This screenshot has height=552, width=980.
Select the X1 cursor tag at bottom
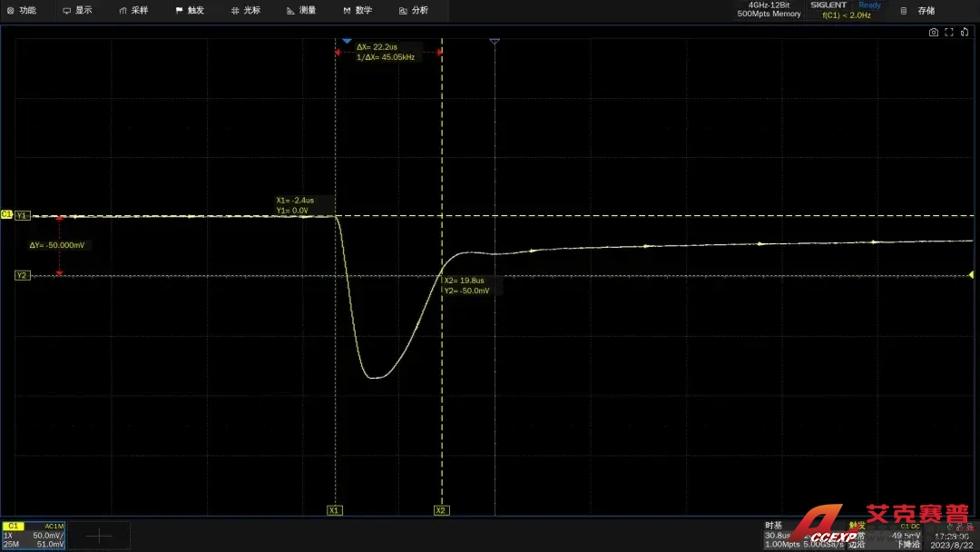[334, 510]
